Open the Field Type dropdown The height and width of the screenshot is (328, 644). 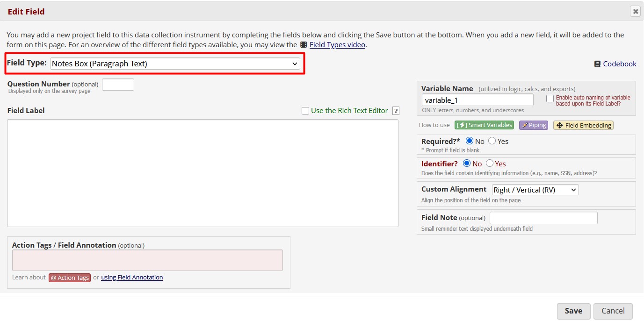pos(175,64)
